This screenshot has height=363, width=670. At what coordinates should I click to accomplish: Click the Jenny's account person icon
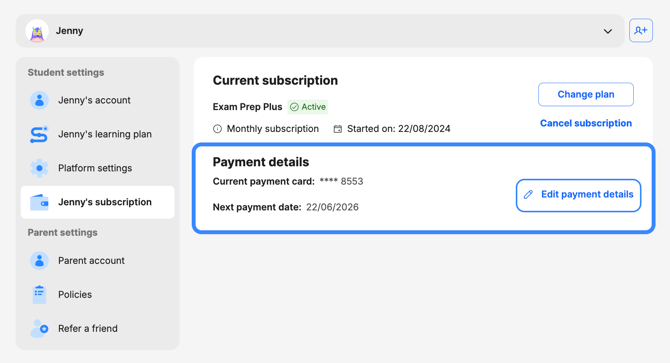click(39, 100)
